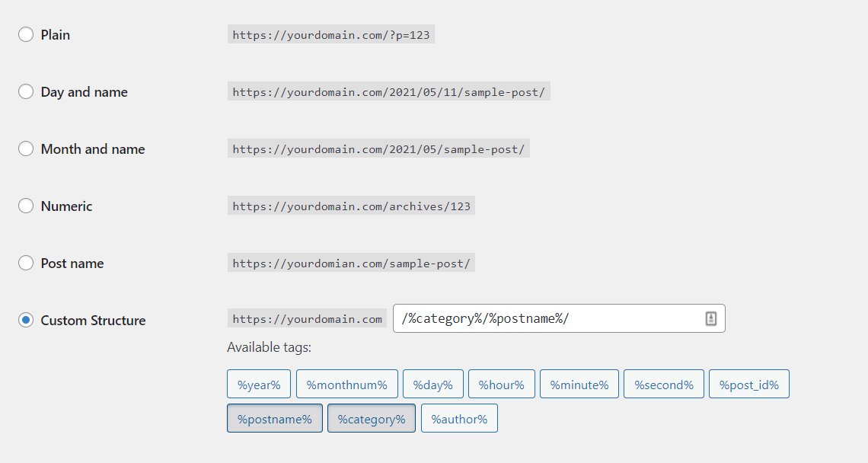This screenshot has width=868, height=463.
Task: Select the Day and name permalink option
Action: pos(25,91)
